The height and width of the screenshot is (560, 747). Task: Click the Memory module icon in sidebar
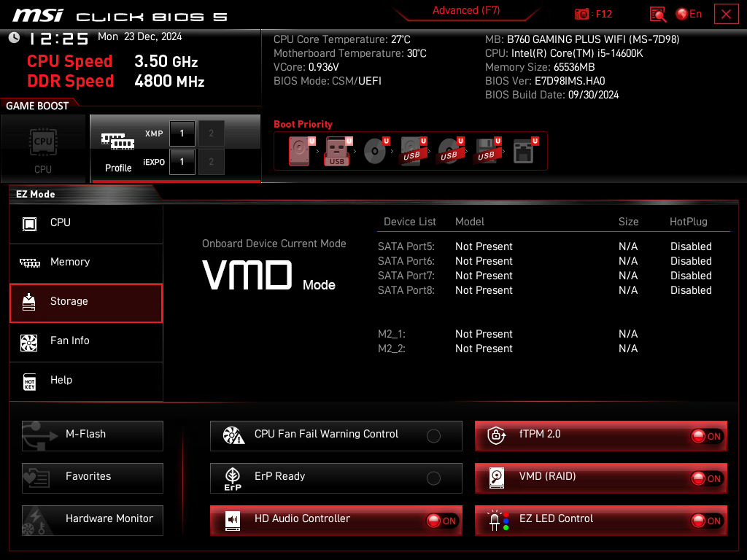click(29, 262)
